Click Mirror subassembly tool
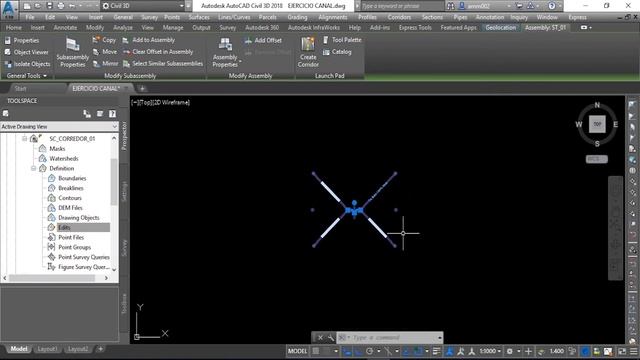Viewport: 640px width, 360px height. pos(105,64)
